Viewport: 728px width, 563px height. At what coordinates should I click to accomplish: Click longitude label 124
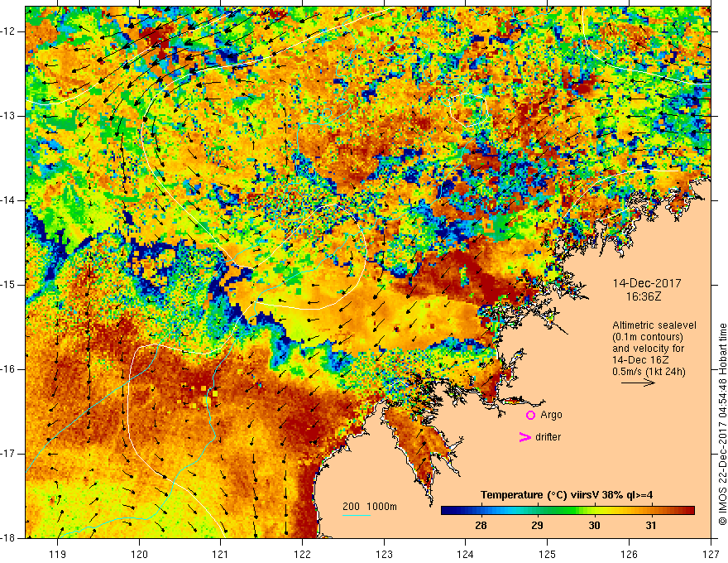pos(466,554)
